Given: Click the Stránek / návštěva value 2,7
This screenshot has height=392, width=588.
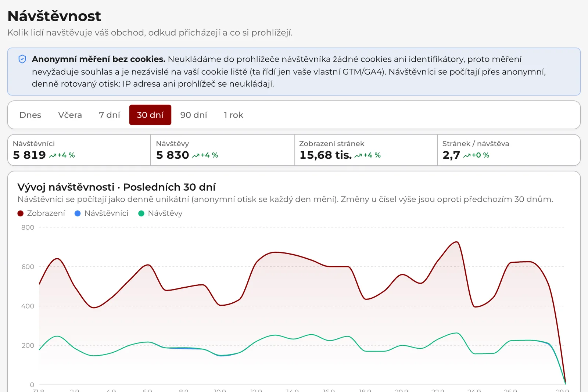Looking at the screenshot, I should tap(451, 155).
